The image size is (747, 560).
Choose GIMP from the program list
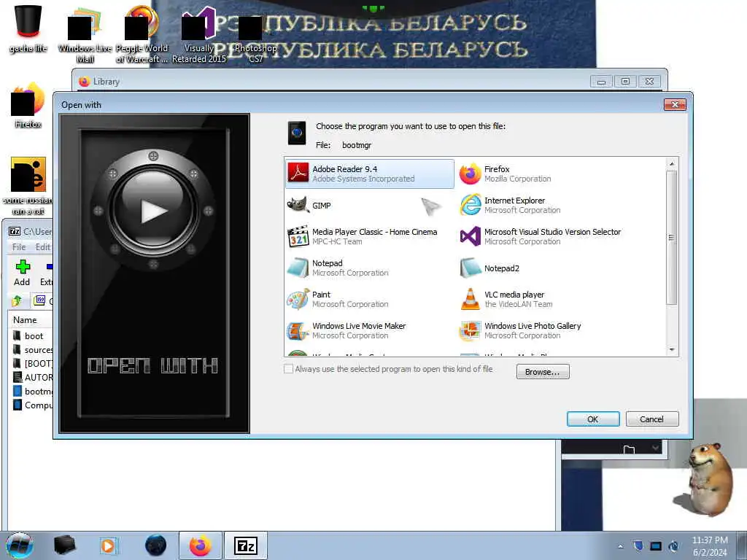point(369,205)
